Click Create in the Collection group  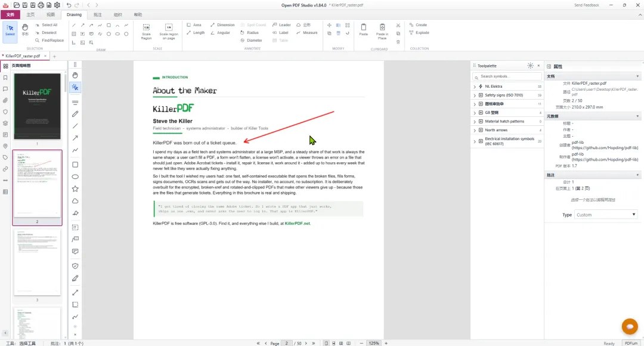[x=419, y=25]
